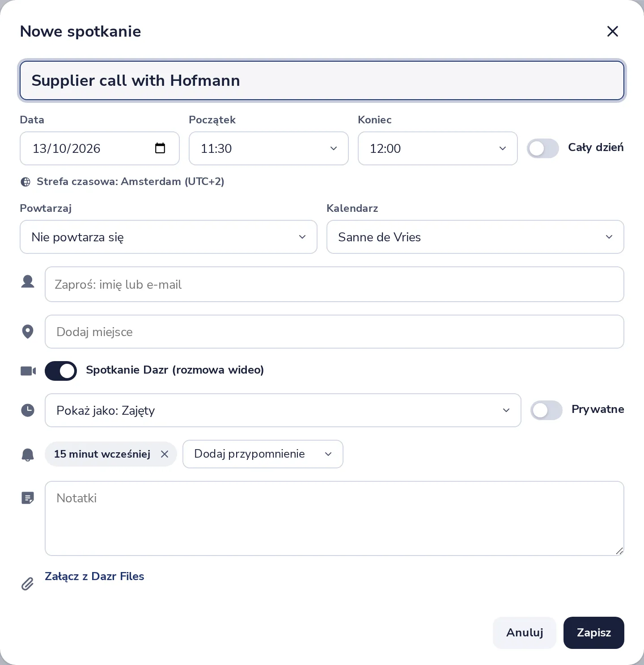This screenshot has height=665, width=644.
Task: Click the Załącz z Dazr Files link
Action: 94,577
